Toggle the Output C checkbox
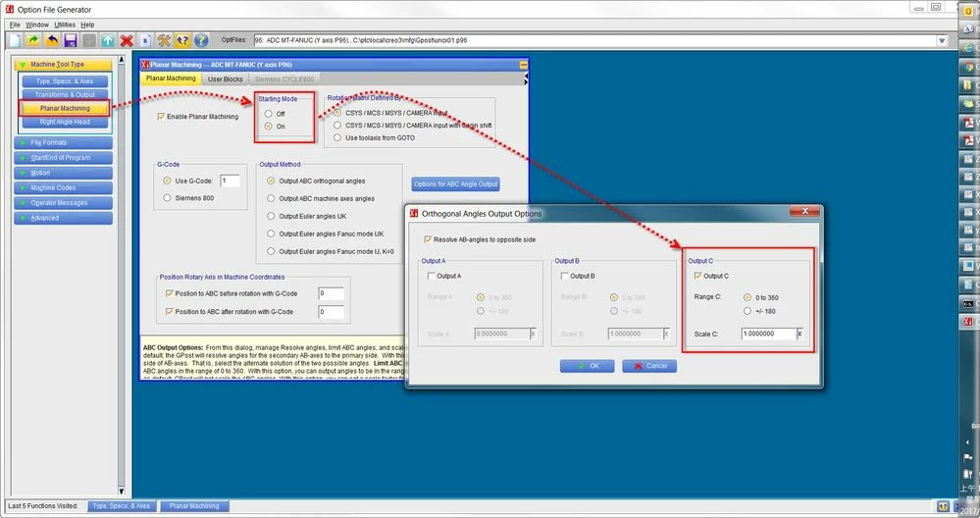The width and height of the screenshot is (980, 518). click(x=698, y=276)
